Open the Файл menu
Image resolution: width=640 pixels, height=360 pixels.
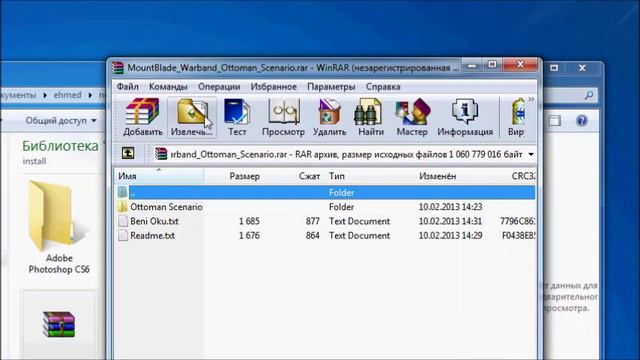(x=128, y=87)
